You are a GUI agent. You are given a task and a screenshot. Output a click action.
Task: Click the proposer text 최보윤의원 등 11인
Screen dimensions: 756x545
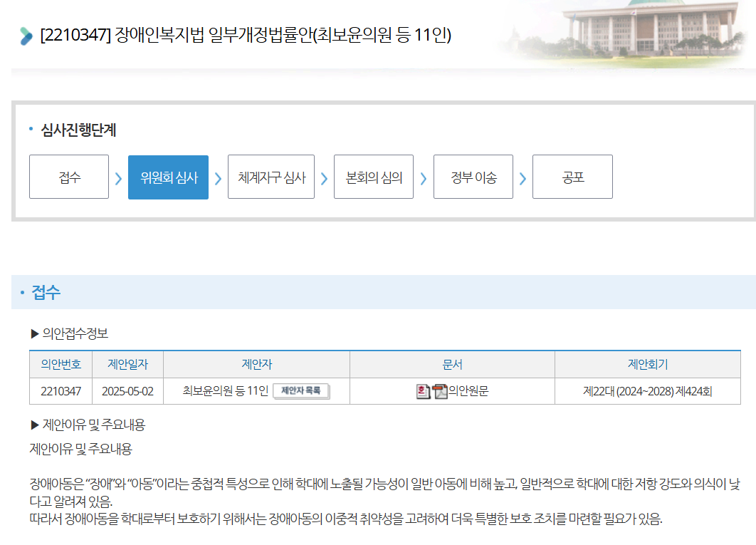point(225,390)
